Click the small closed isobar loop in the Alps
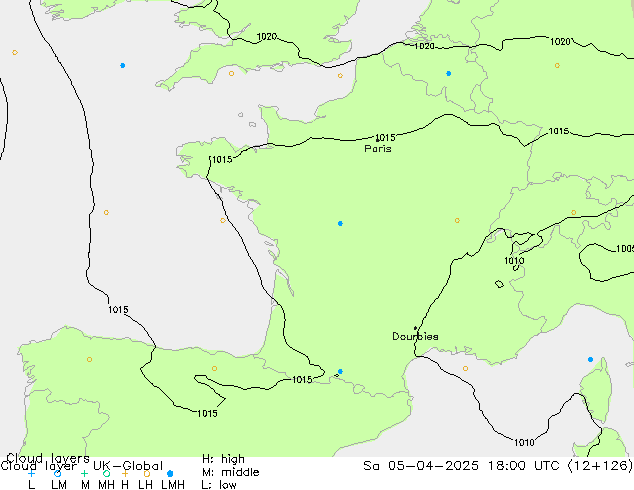634x490 pixels. 500,284
